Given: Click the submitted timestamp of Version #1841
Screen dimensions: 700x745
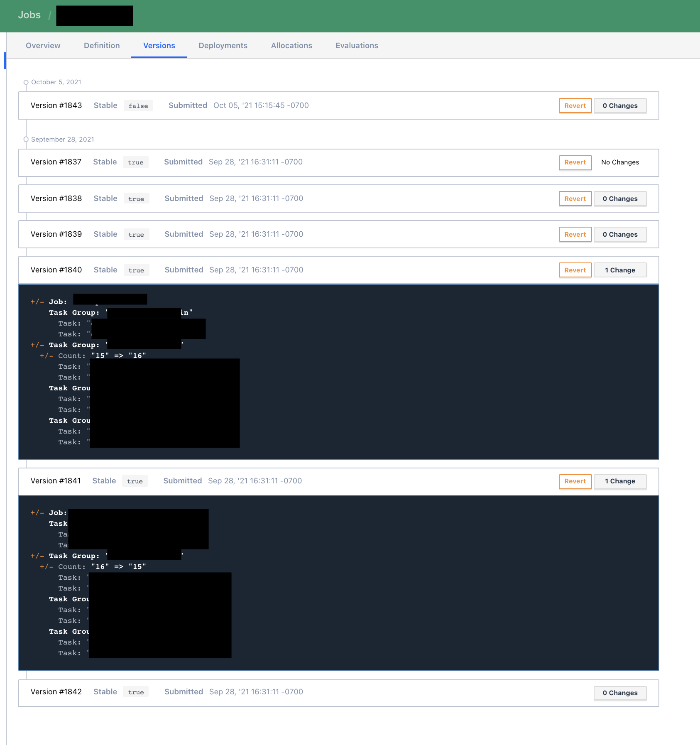Looking at the screenshot, I should 255,481.
